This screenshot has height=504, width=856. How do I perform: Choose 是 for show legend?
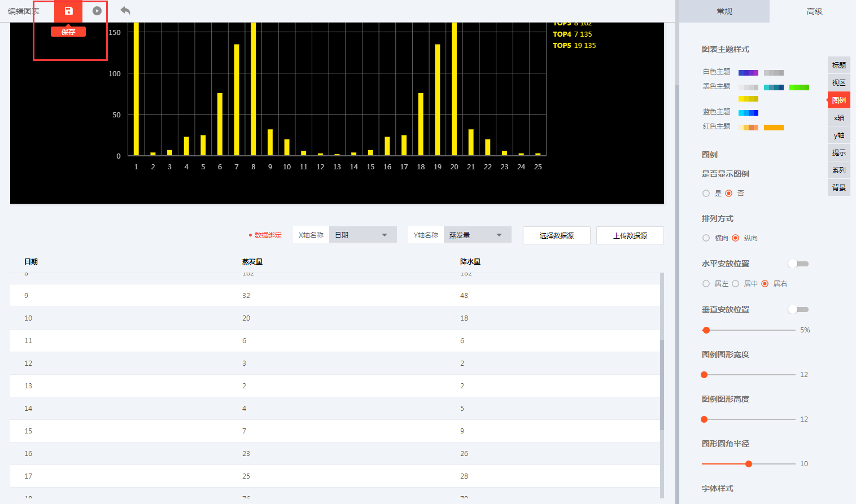(x=706, y=194)
